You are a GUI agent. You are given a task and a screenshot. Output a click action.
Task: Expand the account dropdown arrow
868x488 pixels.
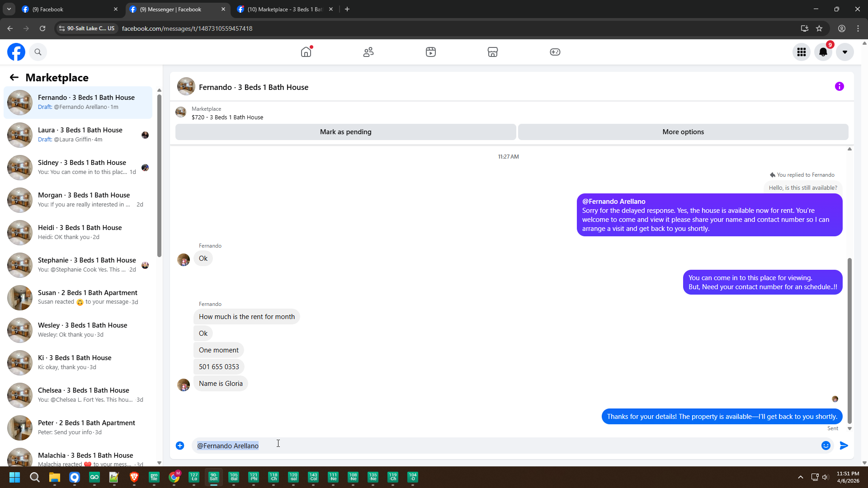[845, 52]
